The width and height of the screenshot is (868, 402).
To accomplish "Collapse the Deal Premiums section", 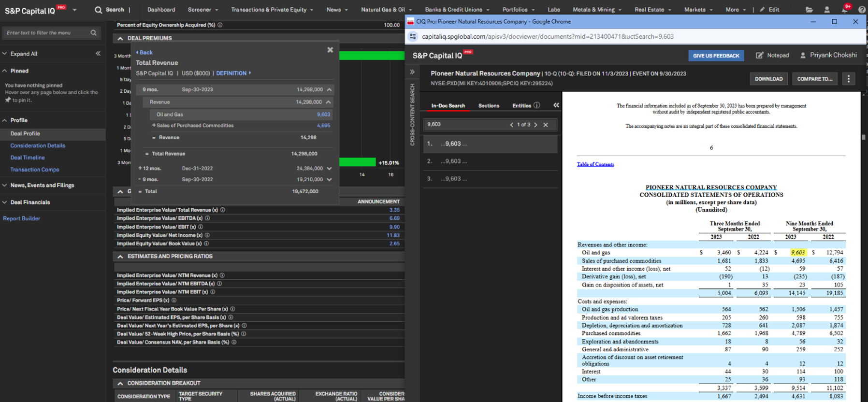I will pos(120,38).
